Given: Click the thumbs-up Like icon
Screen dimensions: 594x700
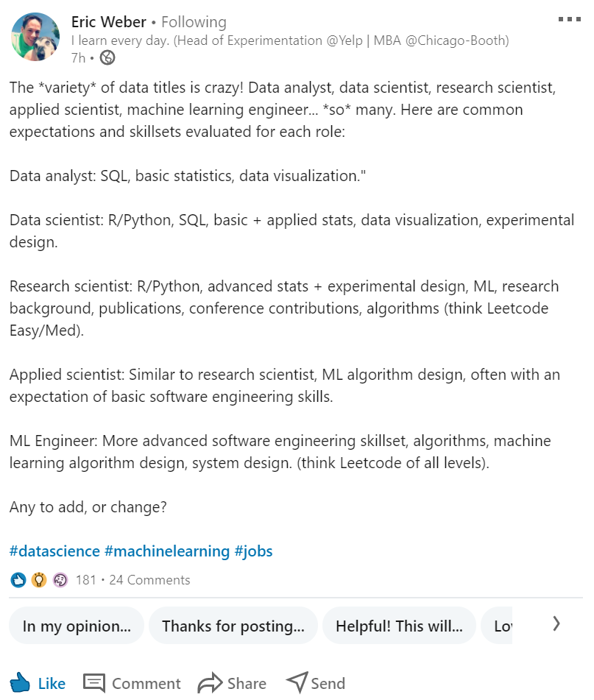Looking at the screenshot, I should [21, 682].
